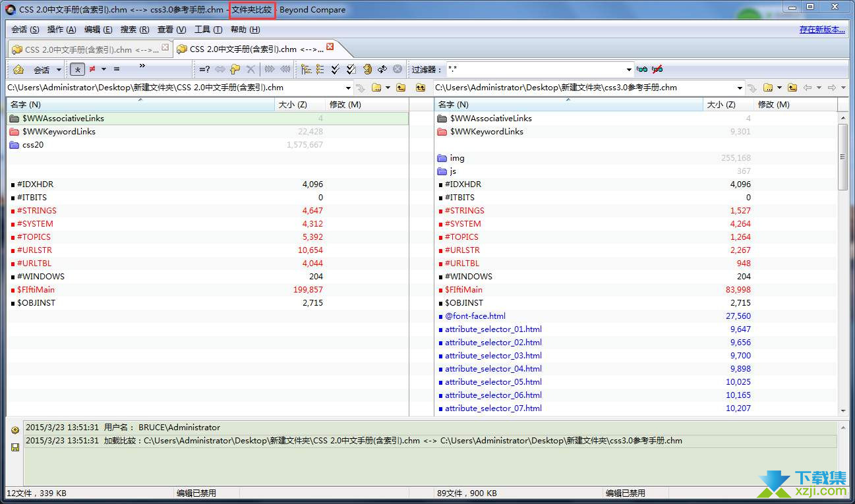Click the select all files icon
Image resolution: width=855 pixels, height=504 pixels.
pos(351,69)
